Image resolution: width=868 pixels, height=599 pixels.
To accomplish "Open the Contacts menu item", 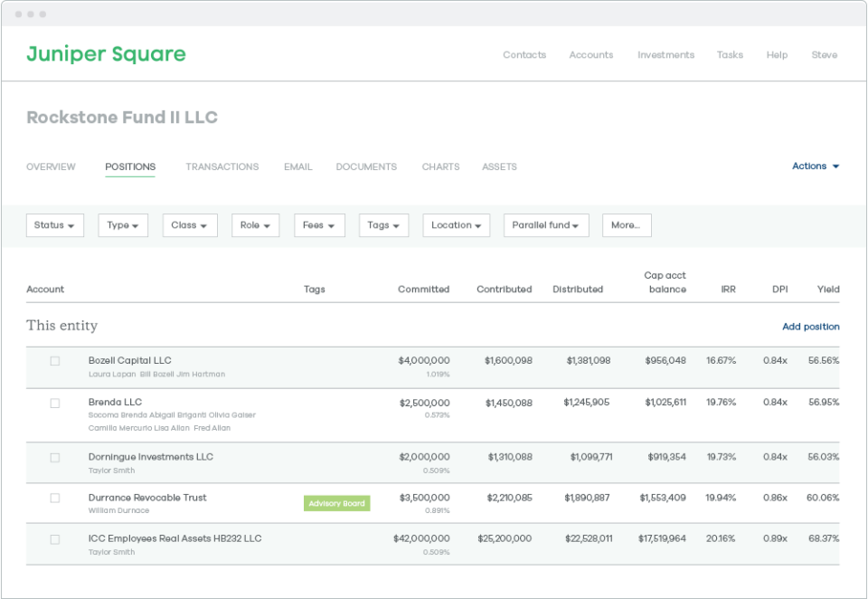I will tap(524, 55).
